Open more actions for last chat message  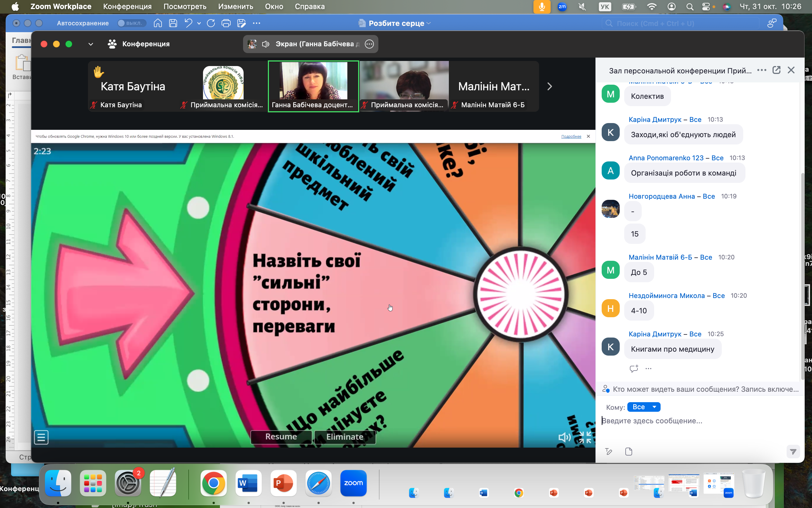click(648, 369)
